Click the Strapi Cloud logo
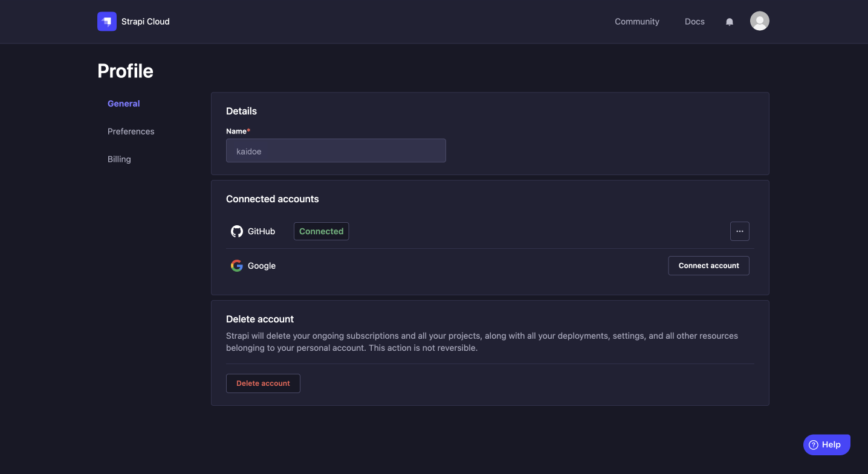This screenshot has height=474, width=868. [133, 21]
